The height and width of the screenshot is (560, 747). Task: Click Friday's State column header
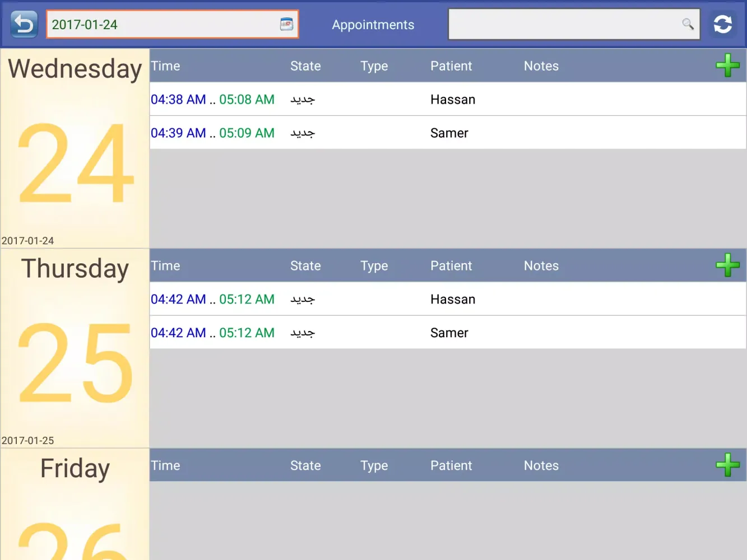(x=305, y=466)
